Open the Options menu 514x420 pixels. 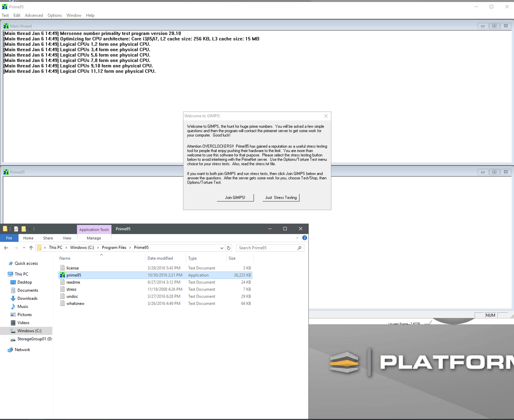click(x=55, y=15)
